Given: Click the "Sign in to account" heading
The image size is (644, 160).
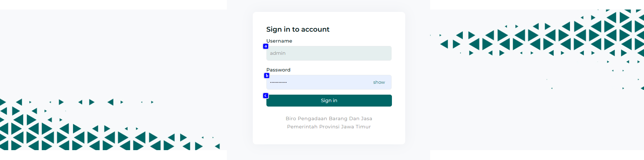Looking at the screenshot, I should pyautogui.click(x=298, y=29).
